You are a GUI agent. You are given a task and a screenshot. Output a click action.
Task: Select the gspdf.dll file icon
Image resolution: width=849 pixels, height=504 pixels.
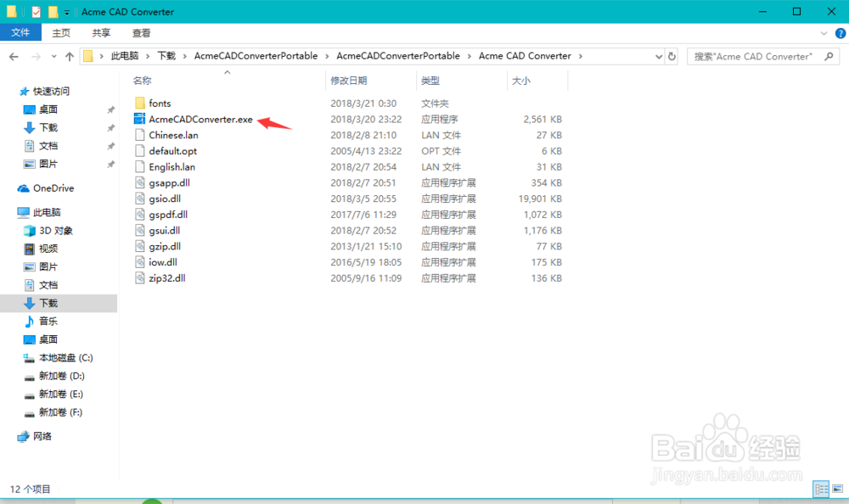pyautogui.click(x=140, y=215)
